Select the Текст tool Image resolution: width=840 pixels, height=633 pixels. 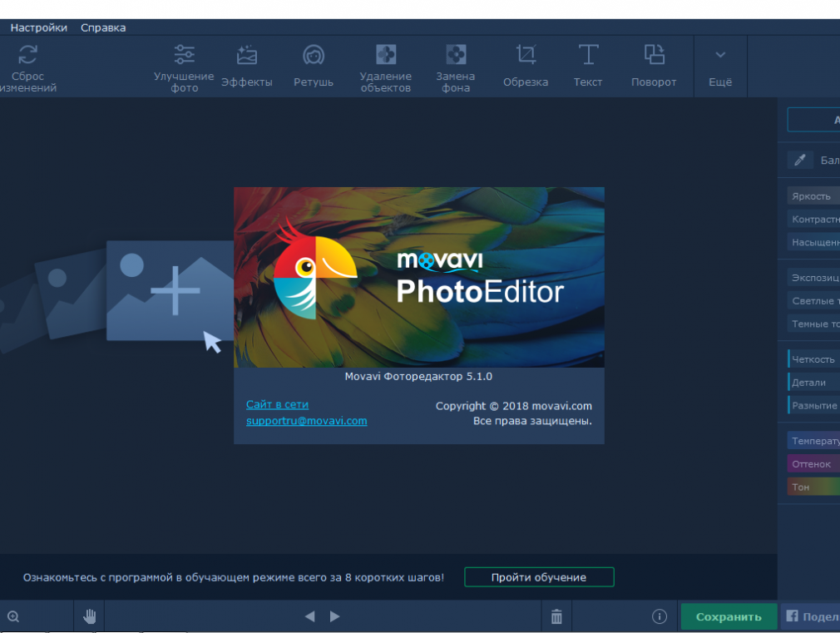tap(588, 67)
